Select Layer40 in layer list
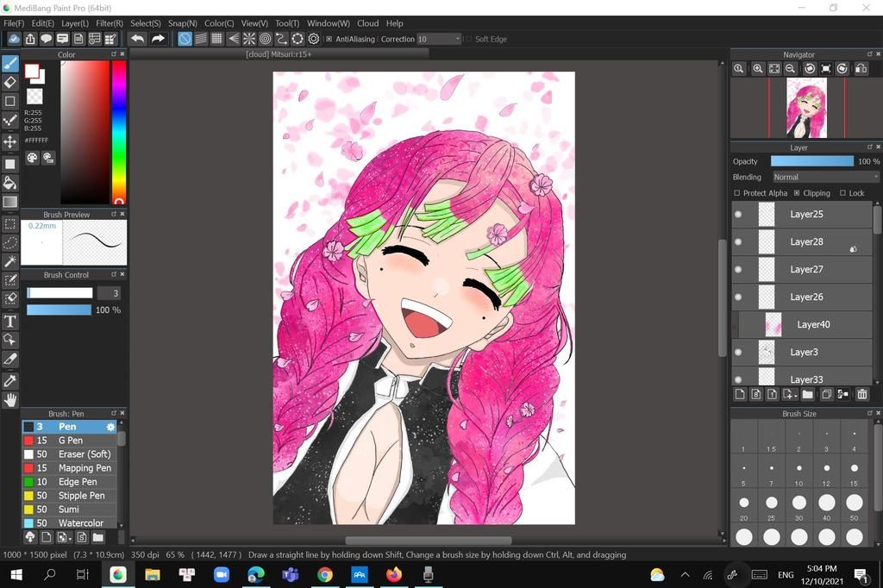The image size is (883, 588). click(x=805, y=324)
